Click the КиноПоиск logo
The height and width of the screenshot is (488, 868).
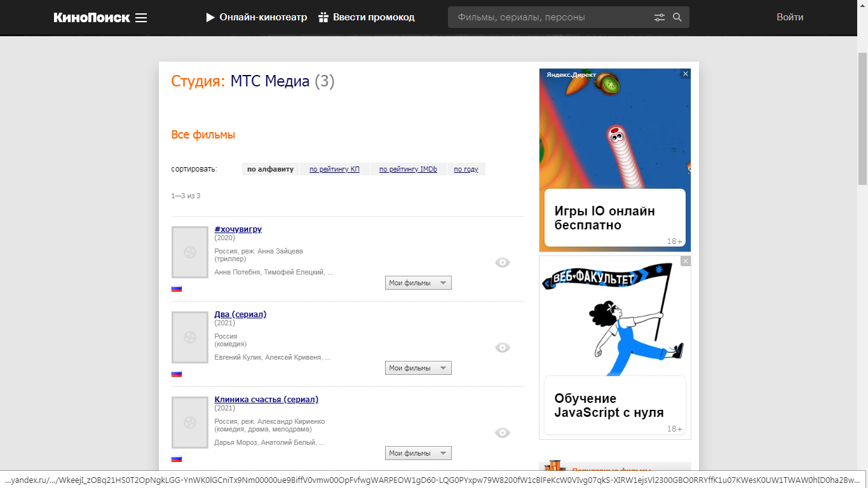click(92, 18)
